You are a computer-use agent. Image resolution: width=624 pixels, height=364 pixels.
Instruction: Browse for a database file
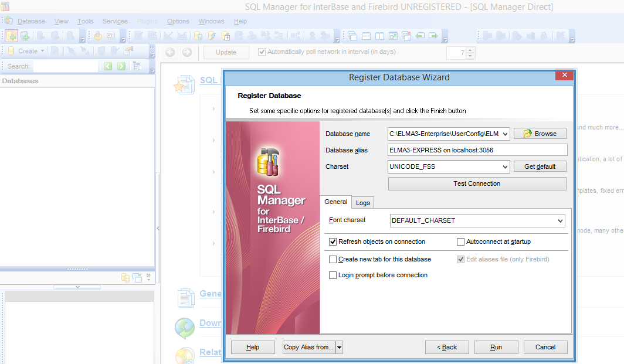[540, 134]
